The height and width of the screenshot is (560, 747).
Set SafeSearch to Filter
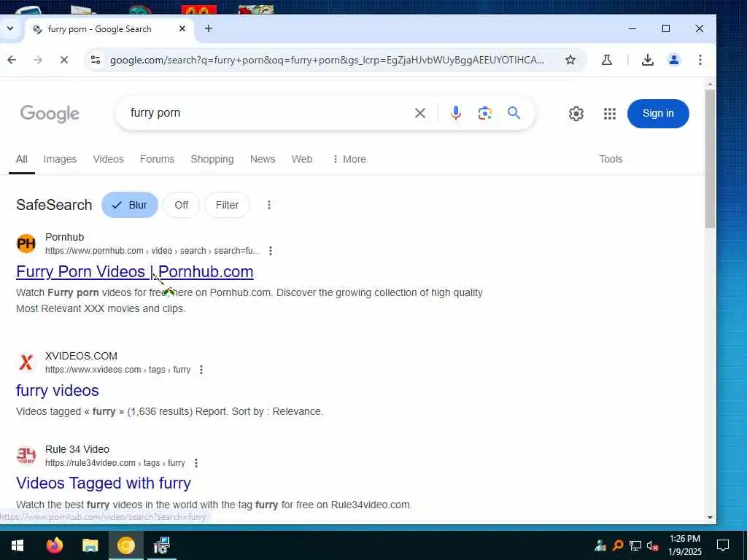pos(227,205)
